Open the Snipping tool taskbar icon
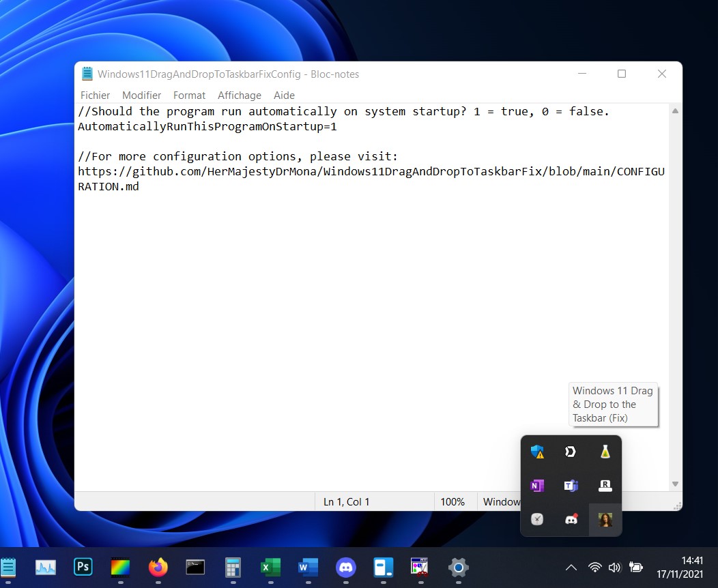 [x=420, y=568]
